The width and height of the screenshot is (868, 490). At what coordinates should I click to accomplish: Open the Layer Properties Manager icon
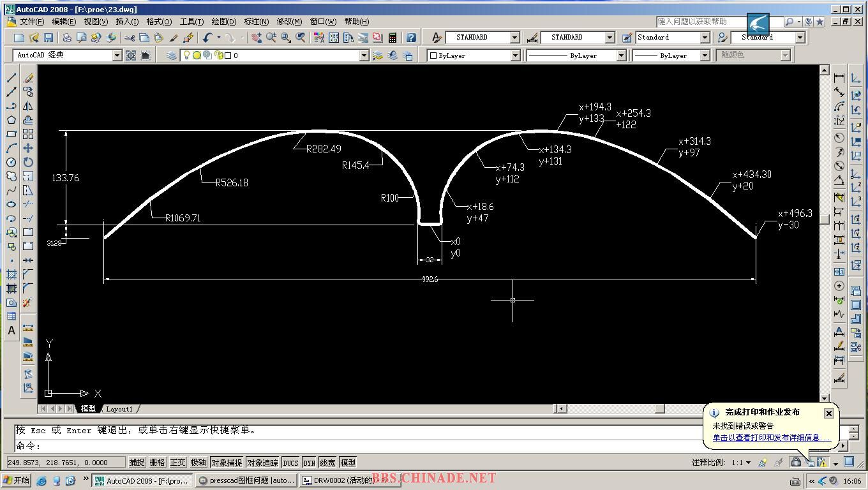coord(172,56)
